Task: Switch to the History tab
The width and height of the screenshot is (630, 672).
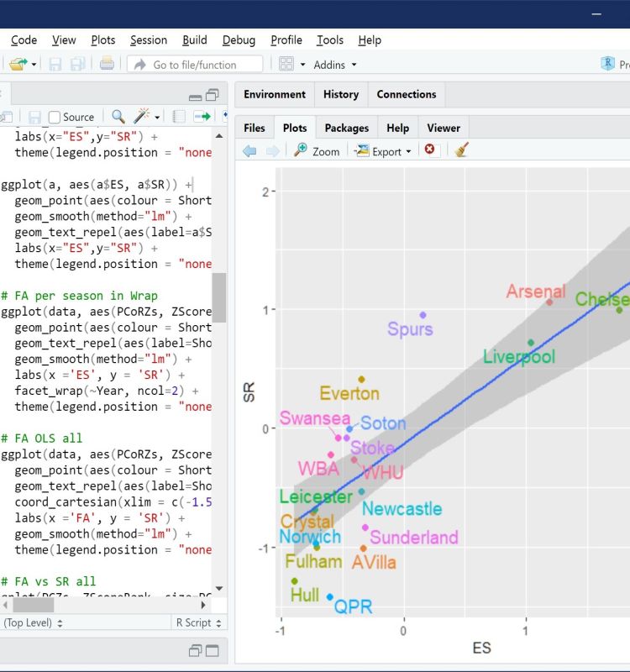Action: pos(340,94)
